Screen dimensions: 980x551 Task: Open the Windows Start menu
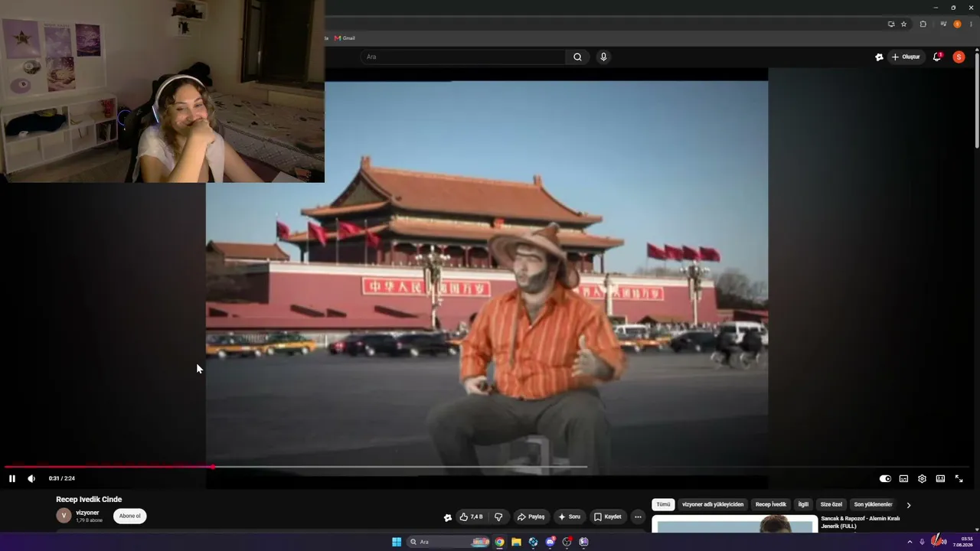tap(397, 542)
